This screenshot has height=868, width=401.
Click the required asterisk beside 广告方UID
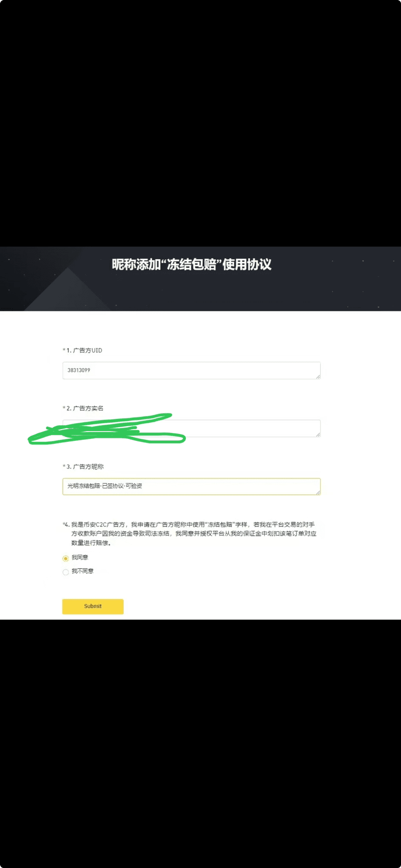64,350
